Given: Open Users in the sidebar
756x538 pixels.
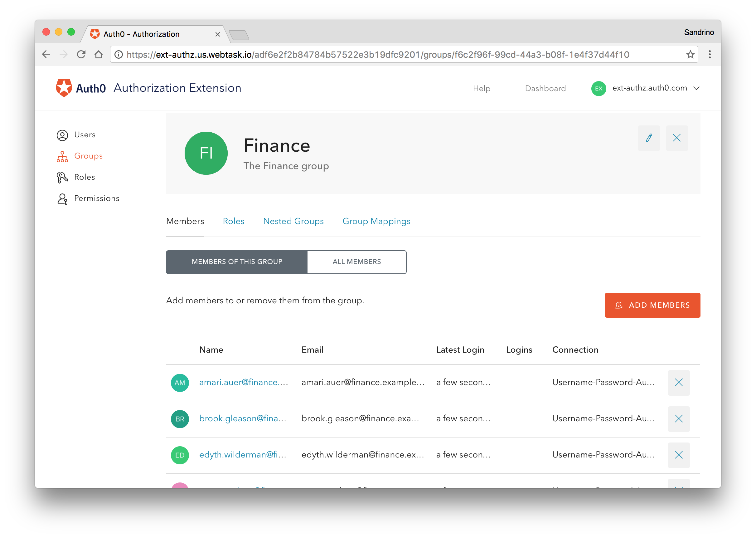Looking at the screenshot, I should click(85, 135).
